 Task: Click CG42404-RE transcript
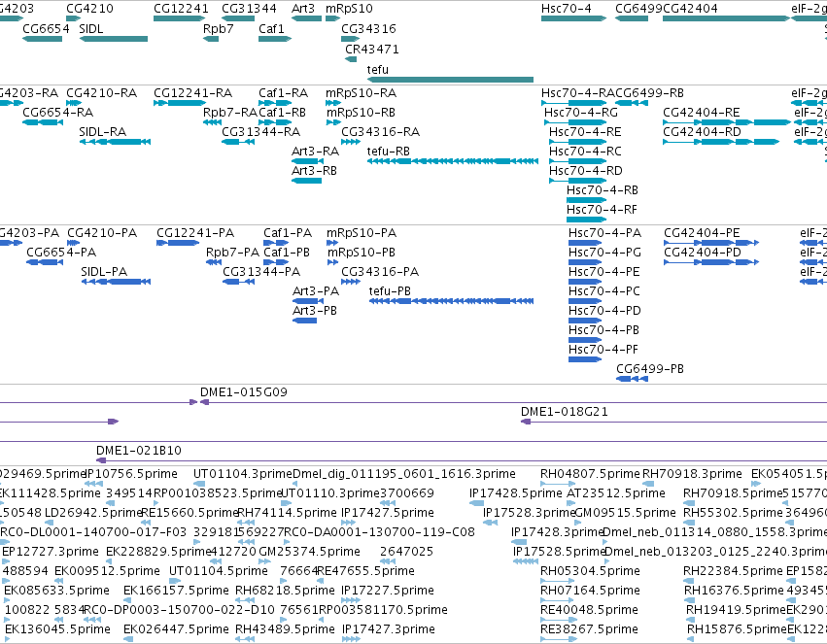[x=726, y=122]
